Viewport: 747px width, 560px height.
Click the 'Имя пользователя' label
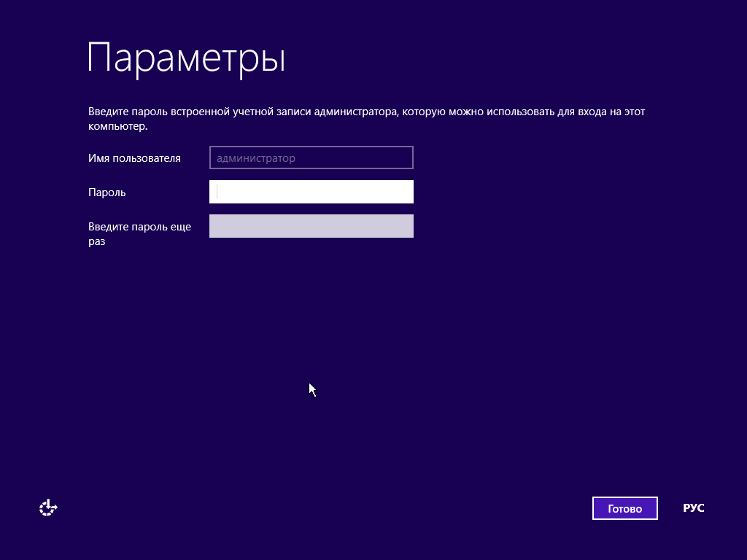(134, 157)
